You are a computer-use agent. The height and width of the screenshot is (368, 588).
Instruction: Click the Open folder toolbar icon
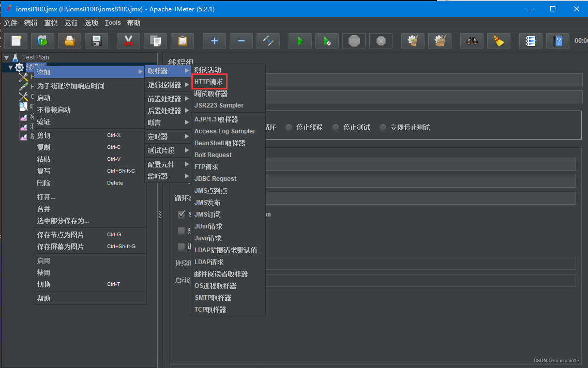[x=69, y=41]
